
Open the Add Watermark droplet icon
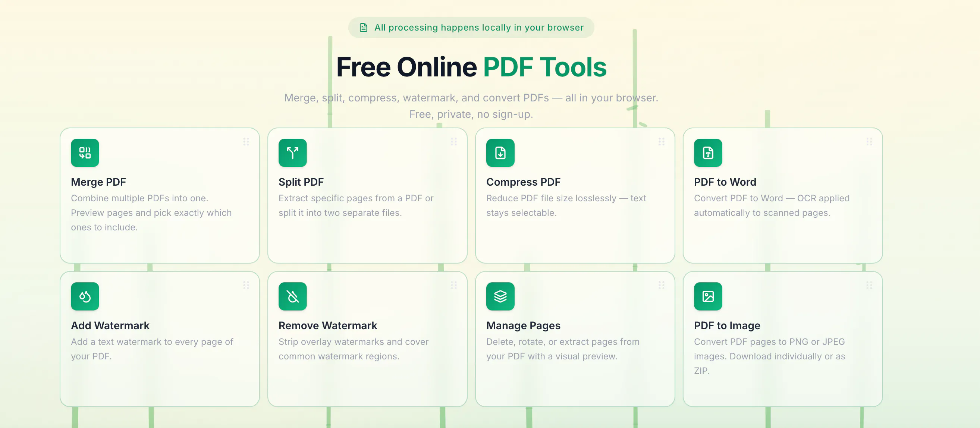tap(85, 296)
